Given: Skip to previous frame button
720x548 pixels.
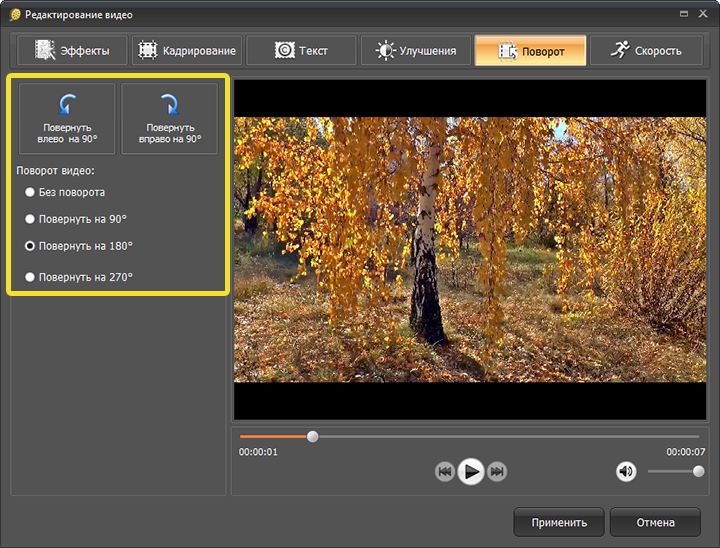Looking at the screenshot, I should [445, 472].
